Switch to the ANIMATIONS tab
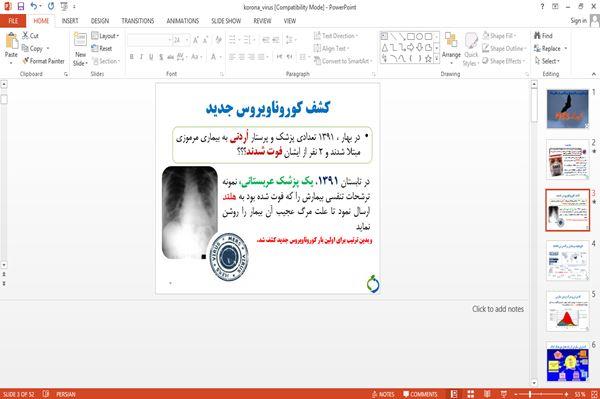The image size is (600, 399). [x=183, y=21]
